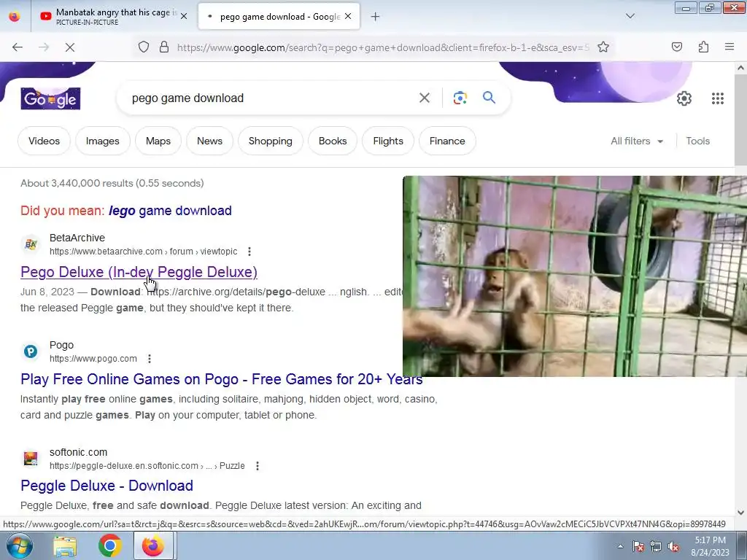This screenshot has width=747, height=560.
Task: Show Finance results
Action: (447, 141)
